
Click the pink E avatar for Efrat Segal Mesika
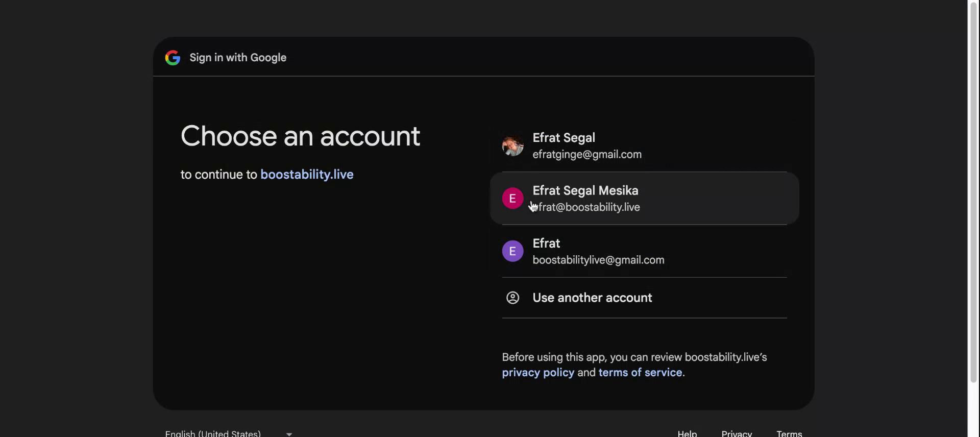pos(512,199)
